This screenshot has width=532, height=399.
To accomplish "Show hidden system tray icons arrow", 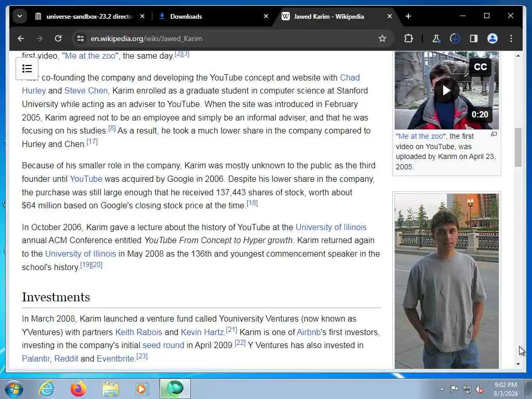I will pyautogui.click(x=442, y=389).
